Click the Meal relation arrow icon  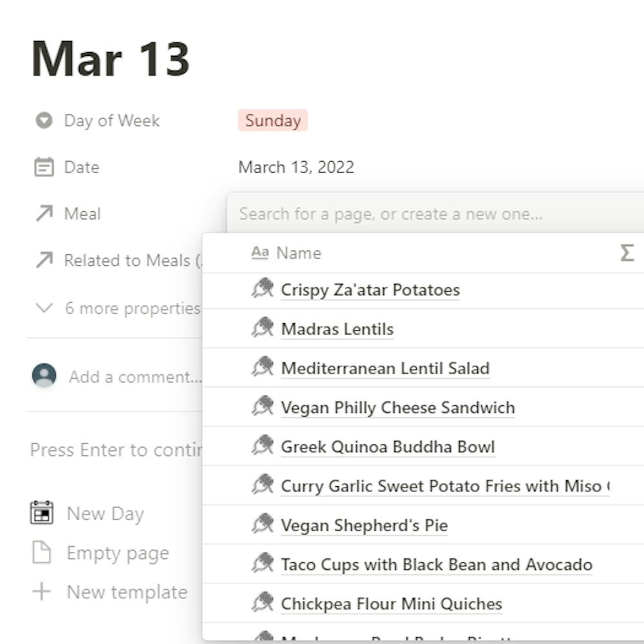[44, 214]
